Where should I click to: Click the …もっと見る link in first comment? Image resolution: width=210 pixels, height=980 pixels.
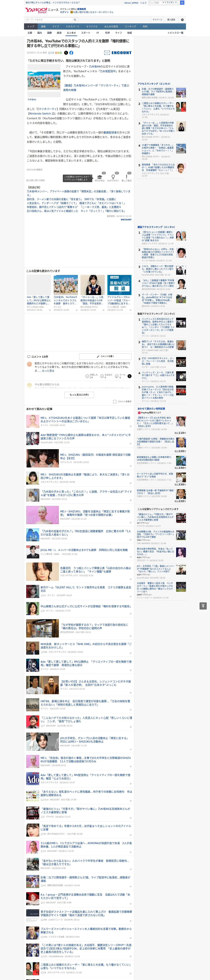point(48,371)
